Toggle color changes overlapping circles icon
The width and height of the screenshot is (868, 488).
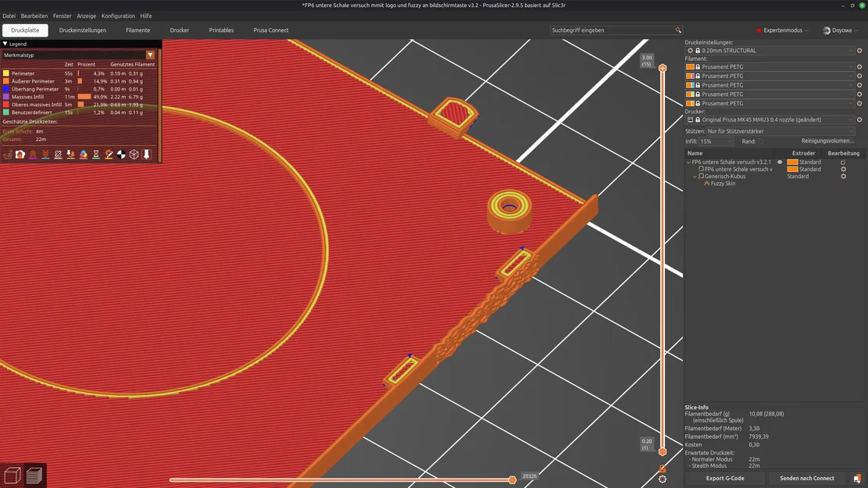[x=84, y=155]
